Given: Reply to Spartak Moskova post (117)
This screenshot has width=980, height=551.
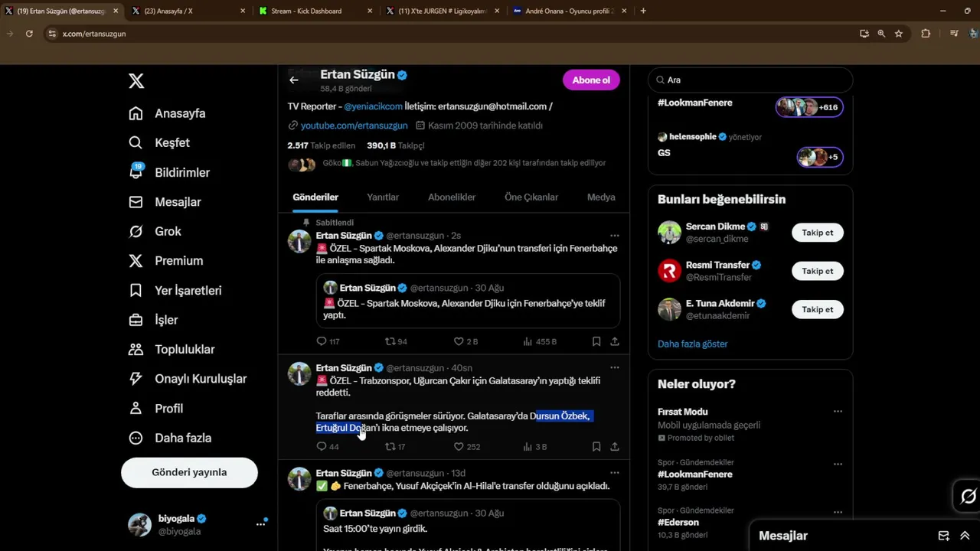Looking at the screenshot, I should tap(328, 341).
